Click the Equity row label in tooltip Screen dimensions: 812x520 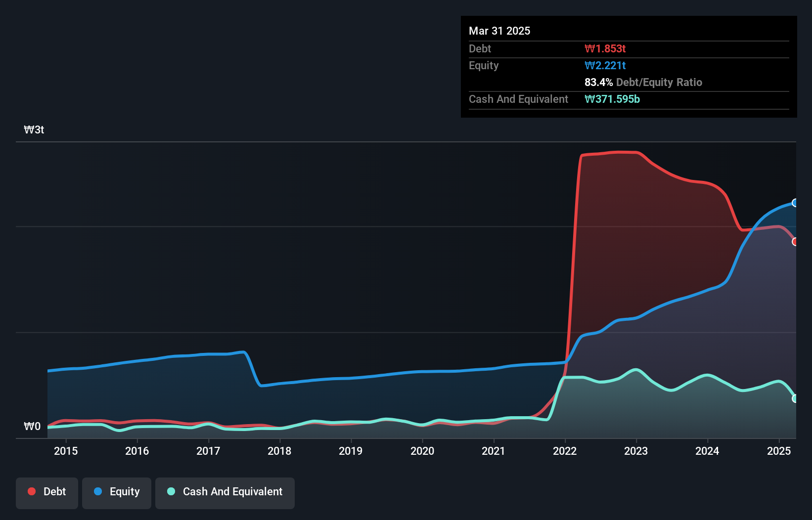tap(484, 66)
